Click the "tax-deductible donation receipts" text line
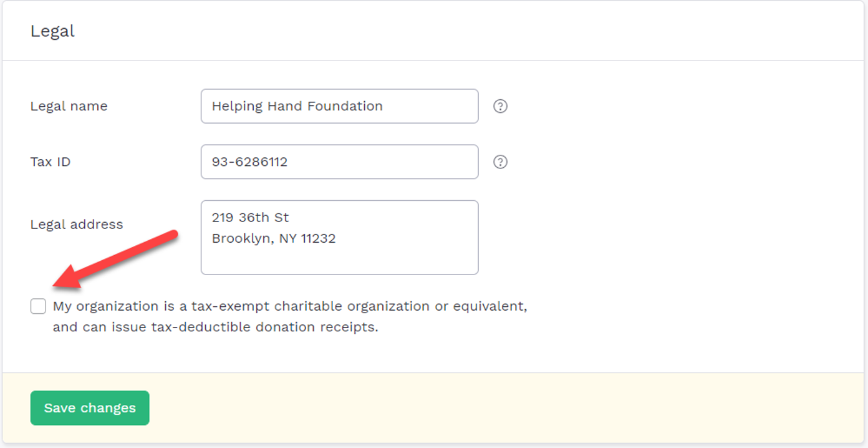Image resolution: width=868 pixels, height=448 pixels. coord(264,327)
